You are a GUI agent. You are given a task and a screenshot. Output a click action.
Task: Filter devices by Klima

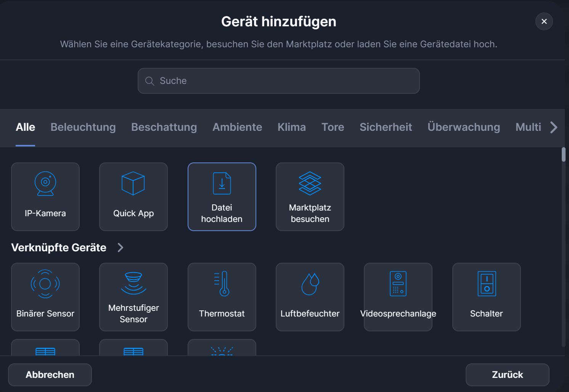[x=291, y=127]
